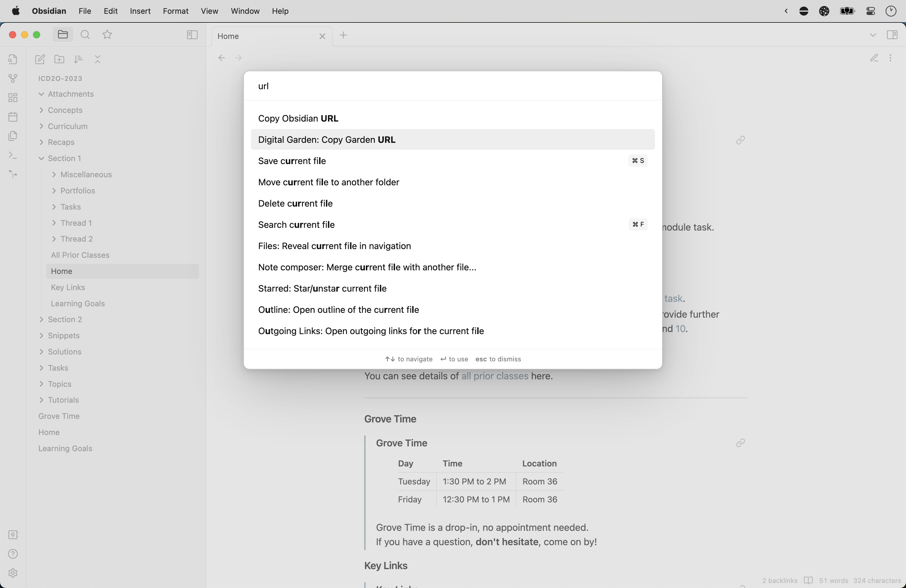Select Copy Obsidian URL command
Screen dimensions: 906x588
tap(453, 118)
